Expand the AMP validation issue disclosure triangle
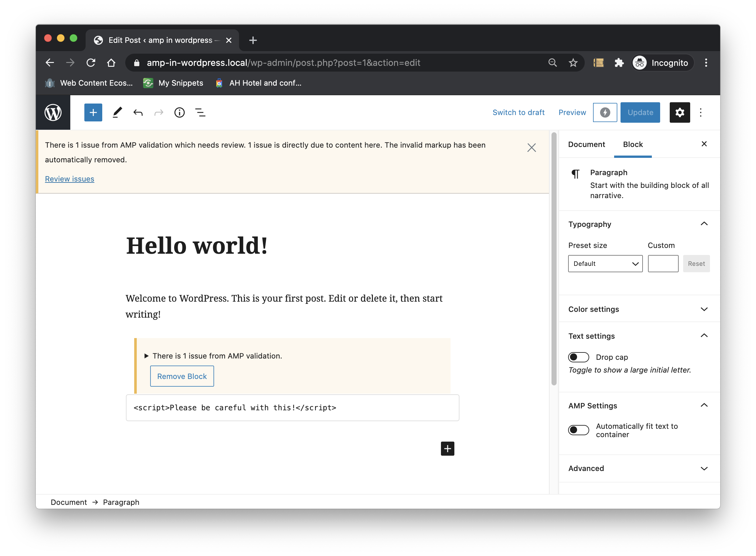 tap(146, 355)
